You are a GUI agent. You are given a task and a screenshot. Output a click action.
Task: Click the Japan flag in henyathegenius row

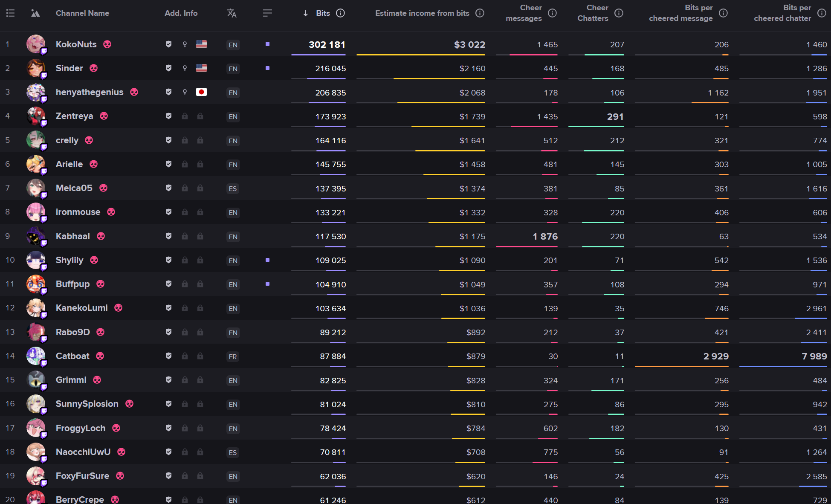pyautogui.click(x=201, y=92)
